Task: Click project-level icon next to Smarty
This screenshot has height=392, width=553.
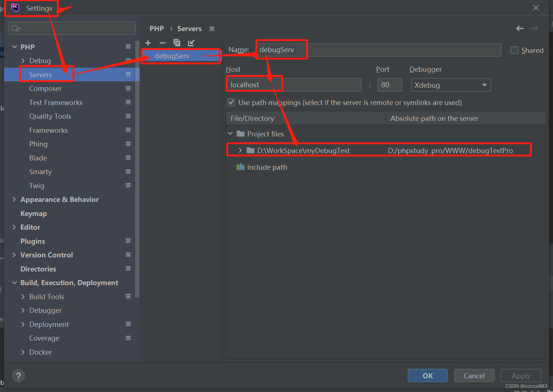Action: pyautogui.click(x=128, y=172)
